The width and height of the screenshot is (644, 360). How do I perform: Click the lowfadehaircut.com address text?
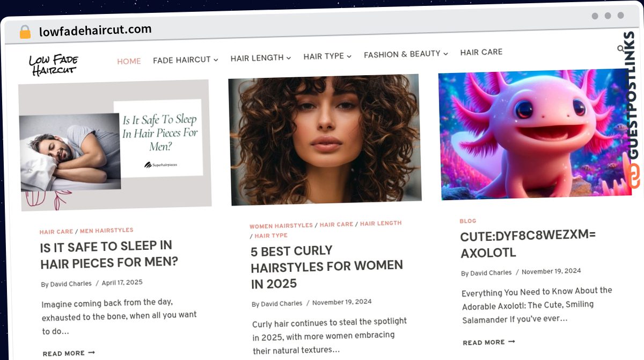[95, 30]
